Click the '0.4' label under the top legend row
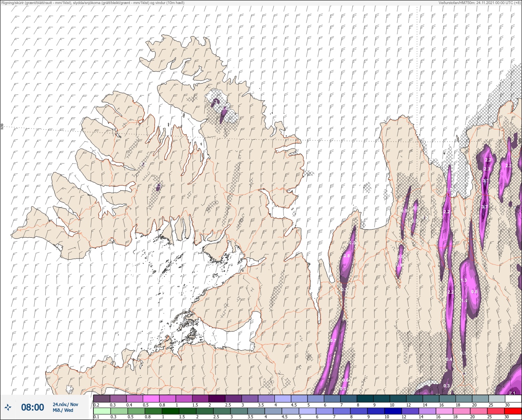 pyautogui.click(x=129, y=405)
